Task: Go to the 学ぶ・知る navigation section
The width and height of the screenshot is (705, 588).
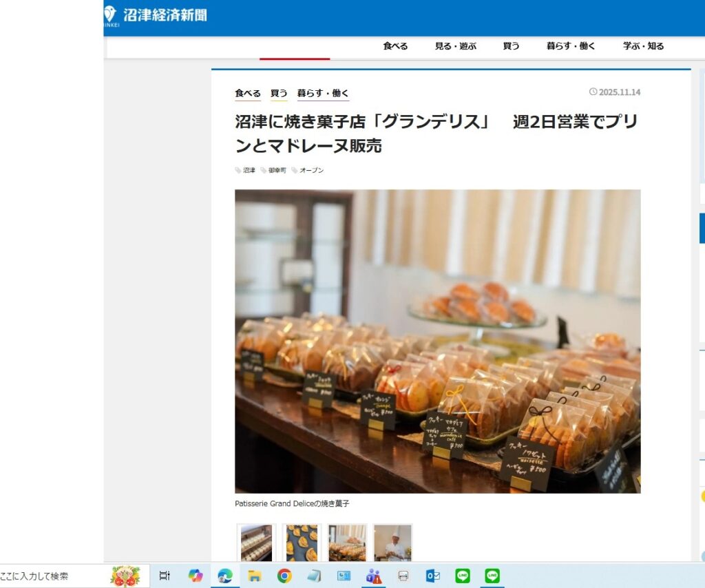Action: pos(643,46)
